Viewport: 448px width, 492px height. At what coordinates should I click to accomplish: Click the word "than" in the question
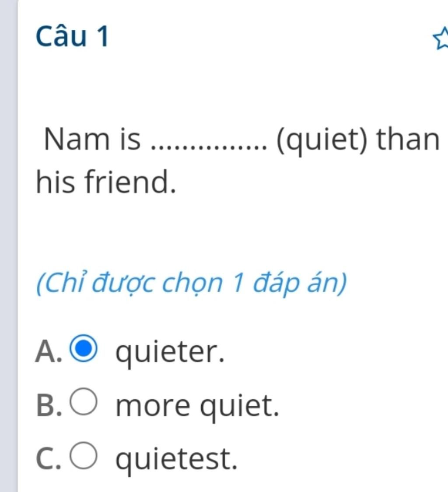click(408, 140)
